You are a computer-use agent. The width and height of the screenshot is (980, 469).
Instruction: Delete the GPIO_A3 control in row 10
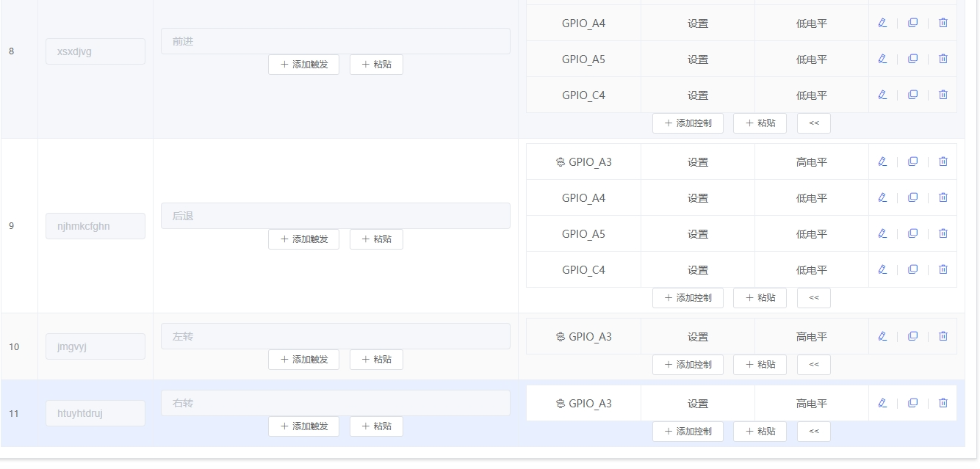[x=943, y=336]
